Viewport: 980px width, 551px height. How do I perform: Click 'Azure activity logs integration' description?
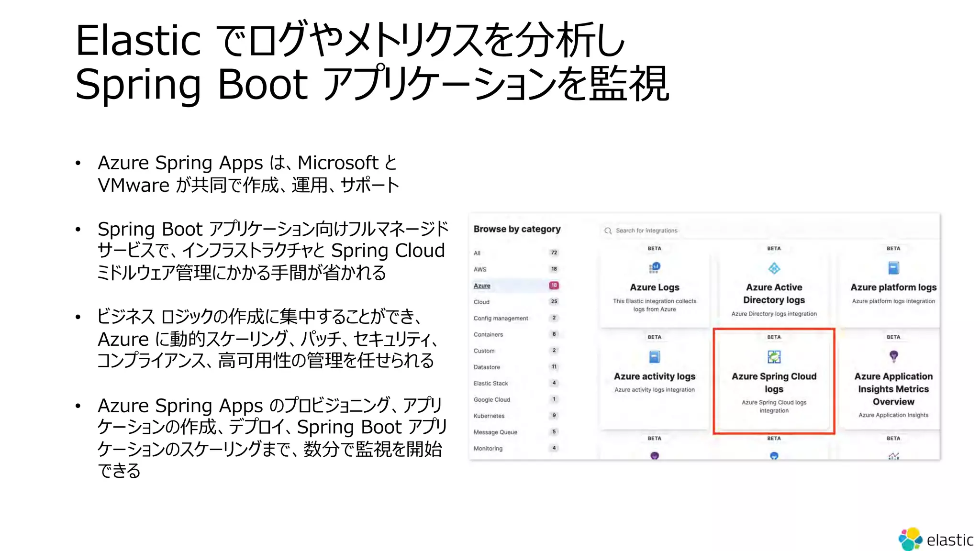pyautogui.click(x=655, y=390)
